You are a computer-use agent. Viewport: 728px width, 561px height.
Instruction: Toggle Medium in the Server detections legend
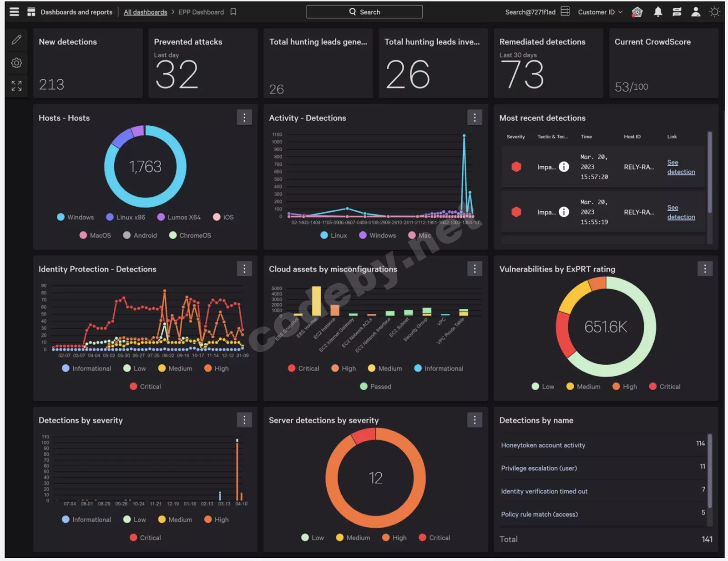pyautogui.click(x=353, y=537)
